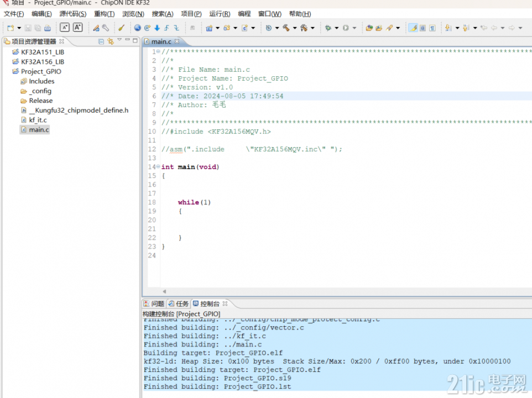This screenshot has width=532, height=398.
Task: Minimize the project explorer panel
Action: click(x=127, y=40)
